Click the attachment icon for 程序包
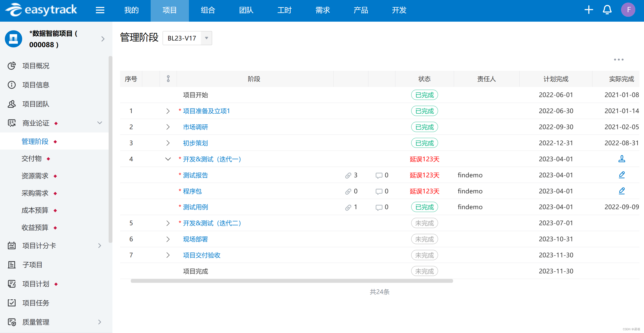 tap(348, 191)
